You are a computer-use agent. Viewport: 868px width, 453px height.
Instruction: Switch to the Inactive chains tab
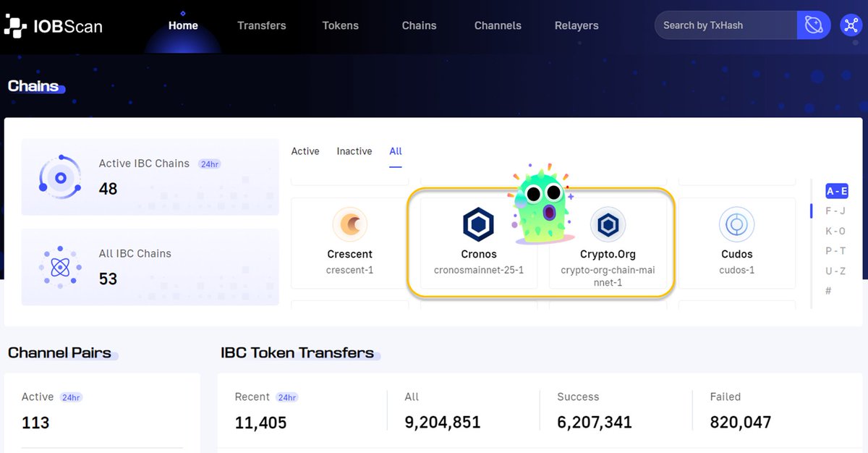point(354,151)
